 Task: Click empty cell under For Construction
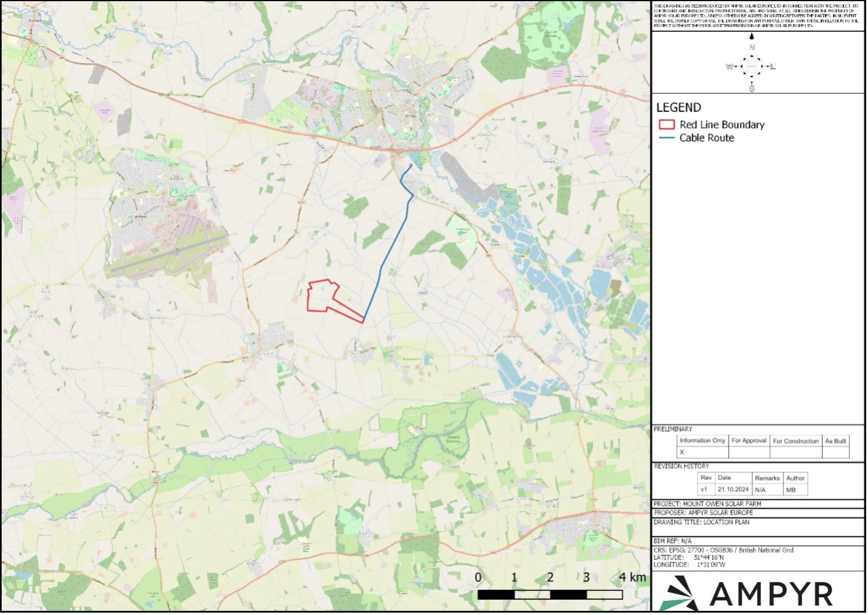[x=796, y=453]
